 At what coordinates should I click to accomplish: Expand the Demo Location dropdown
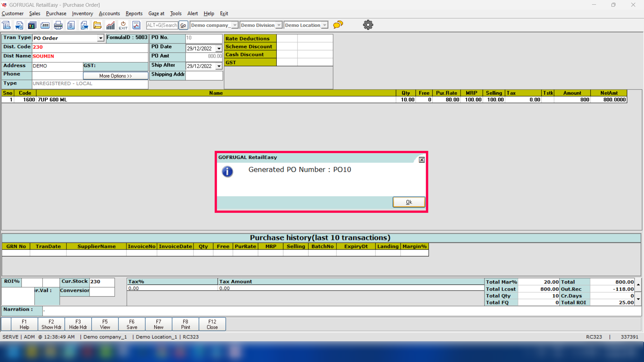click(x=324, y=25)
